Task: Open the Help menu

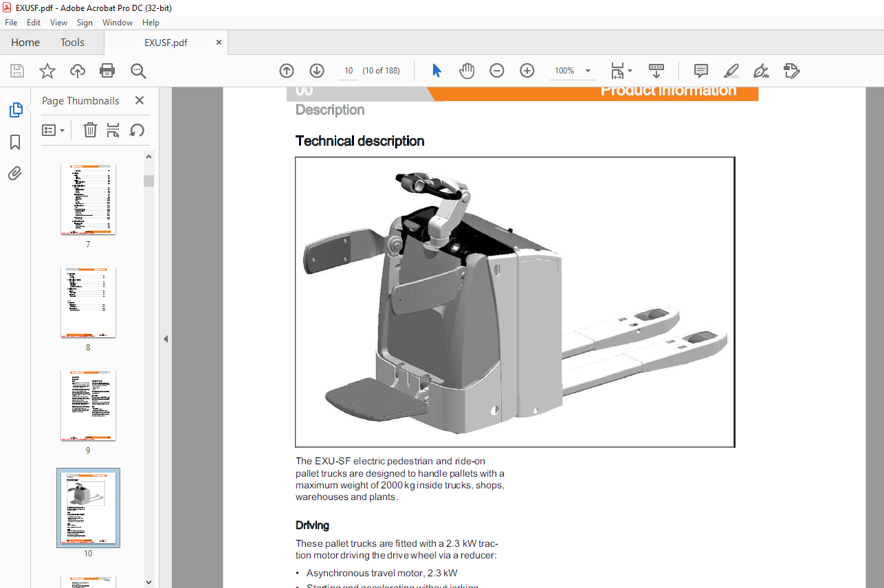Action: coord(151,23)
